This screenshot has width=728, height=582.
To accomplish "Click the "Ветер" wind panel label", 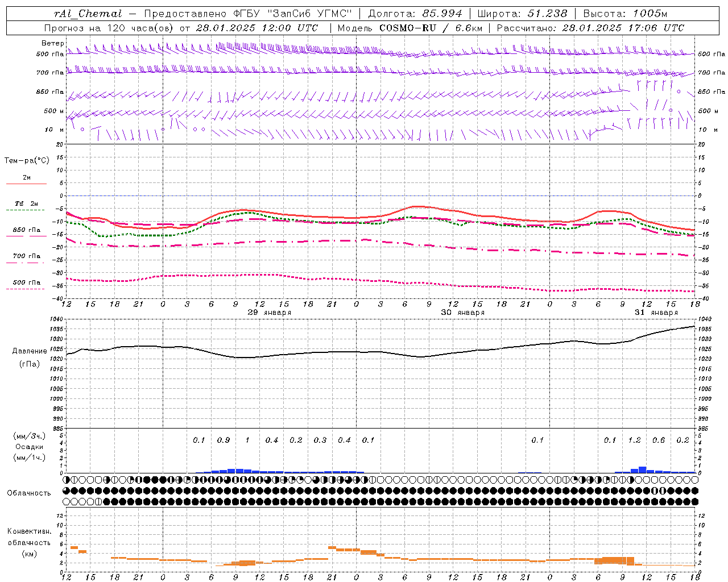I will [53, 43].
